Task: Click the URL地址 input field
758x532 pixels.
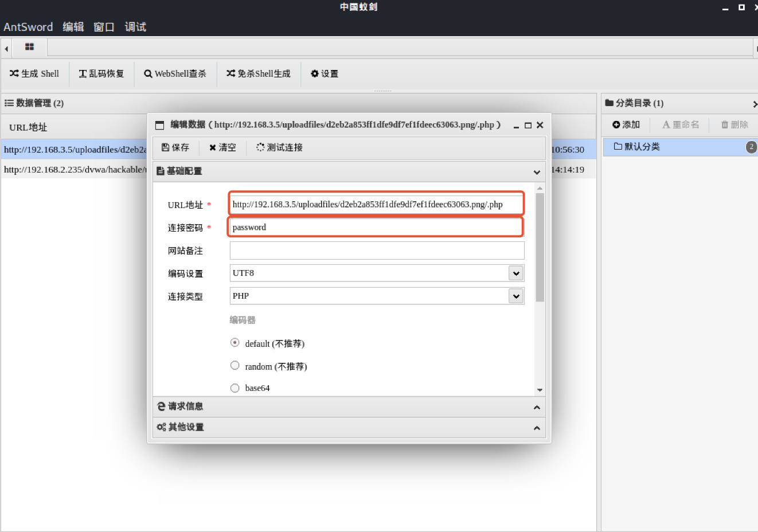Action: (377, 204)
